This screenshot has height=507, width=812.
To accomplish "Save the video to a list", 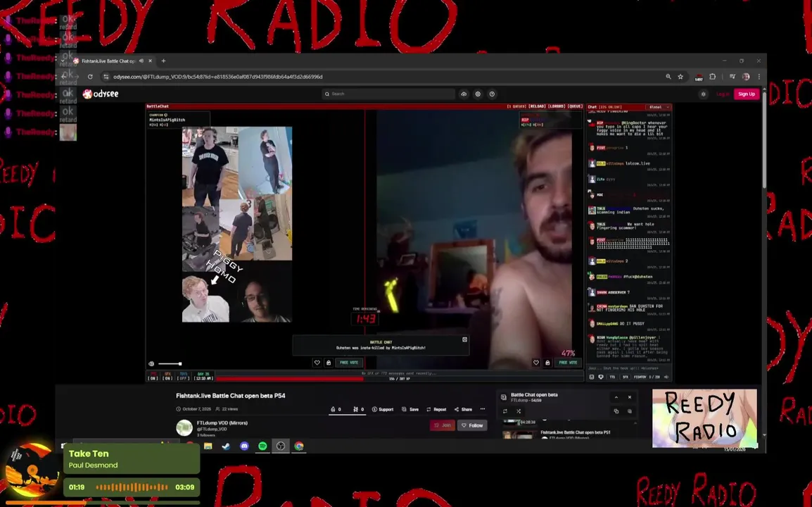I will (410, 409).
